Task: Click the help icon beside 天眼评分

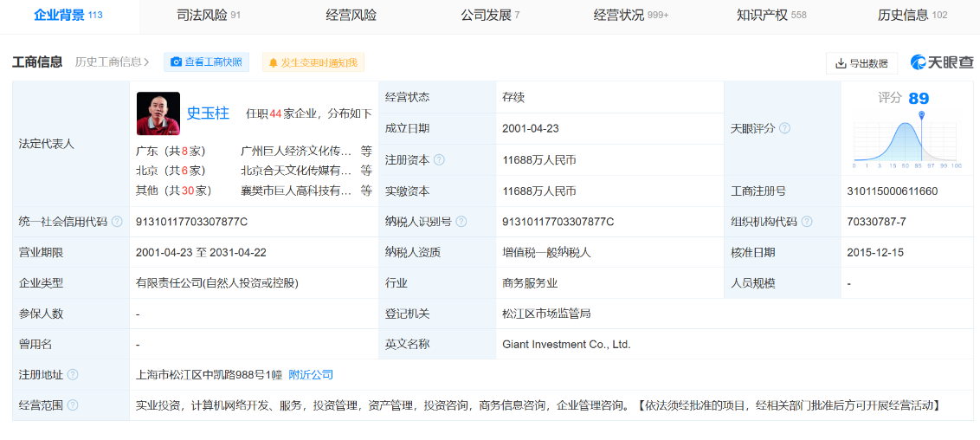Action: click(784, 128)
